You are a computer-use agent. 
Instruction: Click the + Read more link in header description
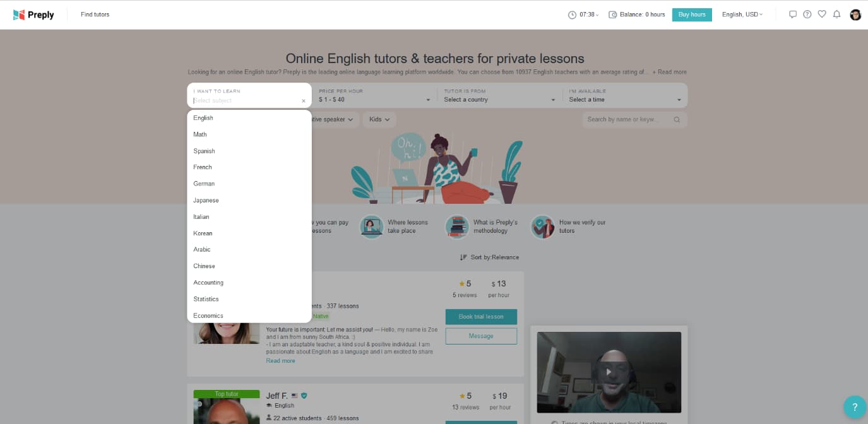(x=670, y=72)
